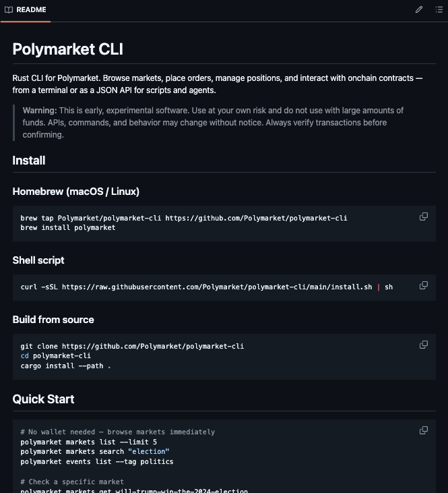448x493 pixels.
Task: Click the bold 'Warning:' text
Action: [x=40, y=111]
